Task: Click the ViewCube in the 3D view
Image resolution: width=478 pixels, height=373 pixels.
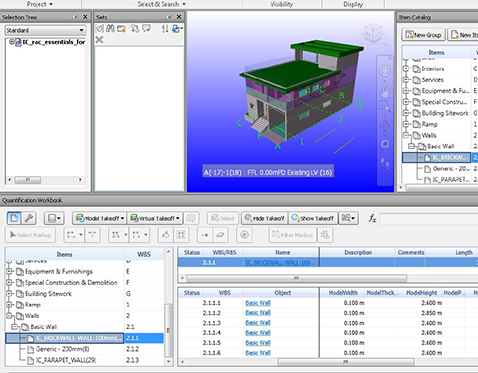Action: click(x=373, y=33)
